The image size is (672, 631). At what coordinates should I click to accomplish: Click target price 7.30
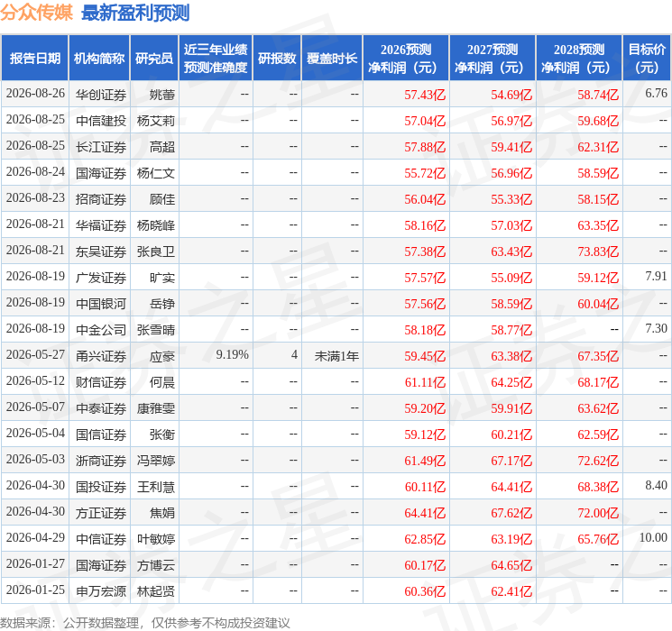(656, 328)
